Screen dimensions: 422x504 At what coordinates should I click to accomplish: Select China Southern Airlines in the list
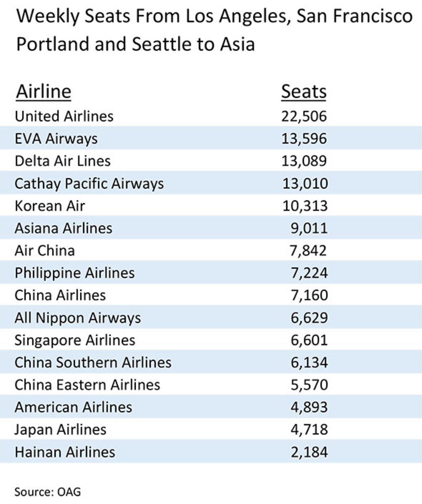(x=93, y=362)
